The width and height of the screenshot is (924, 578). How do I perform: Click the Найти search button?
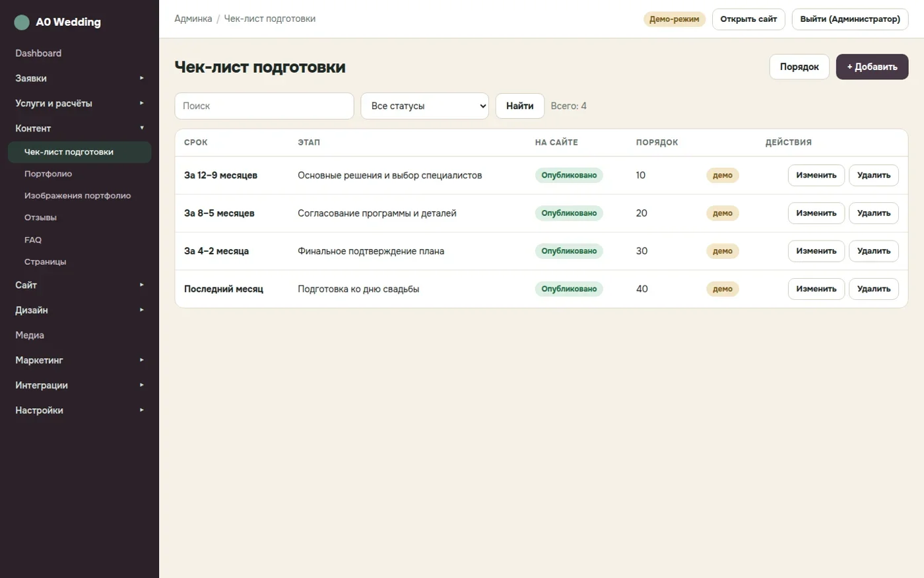[520, 106]
